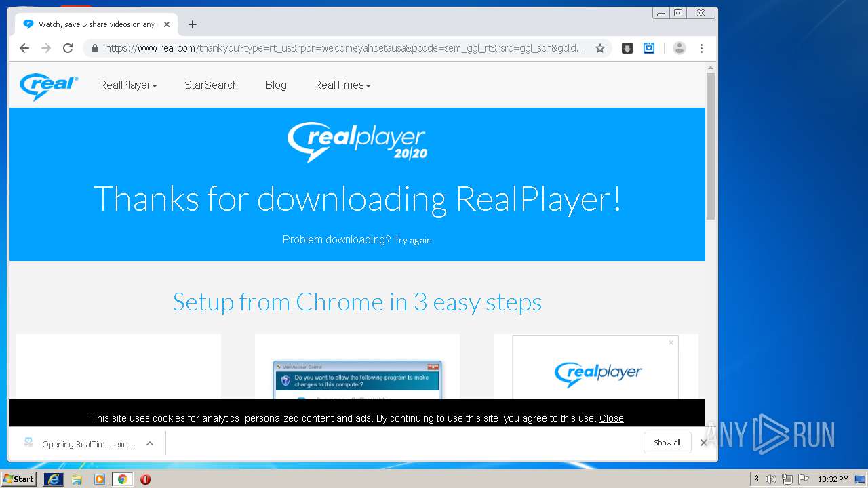Click the Action Center flag tray icon
The image size is (868, 488).
point(804,479)
